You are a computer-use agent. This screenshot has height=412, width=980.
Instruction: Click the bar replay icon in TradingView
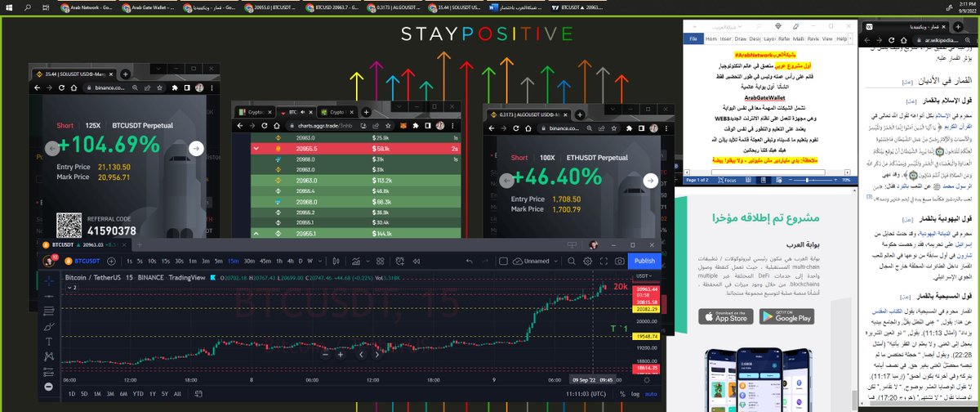[416, 262]
